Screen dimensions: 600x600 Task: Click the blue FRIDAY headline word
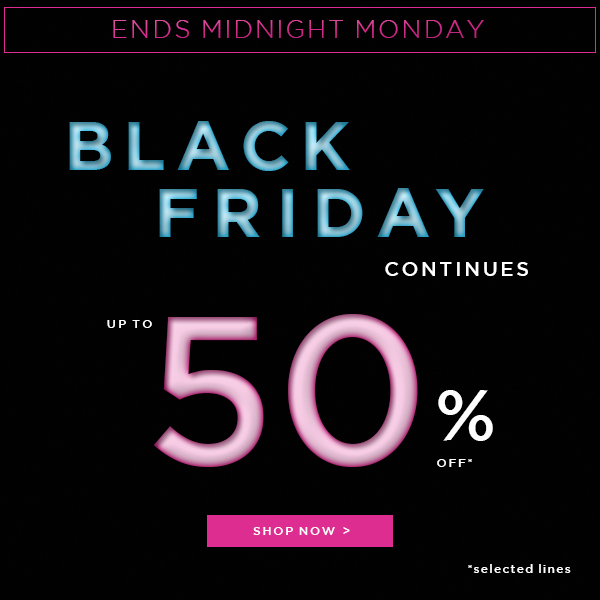[322, 213]
